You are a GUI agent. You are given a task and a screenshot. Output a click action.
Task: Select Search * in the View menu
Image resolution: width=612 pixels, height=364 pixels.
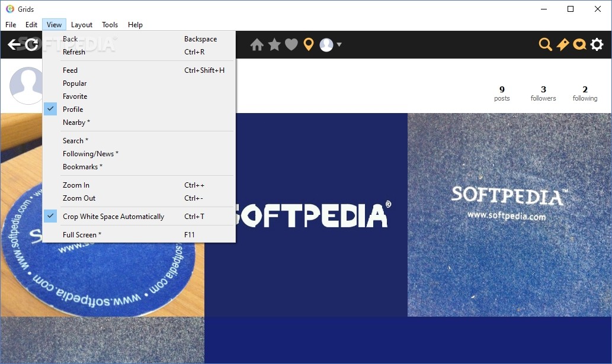(139, 141)
